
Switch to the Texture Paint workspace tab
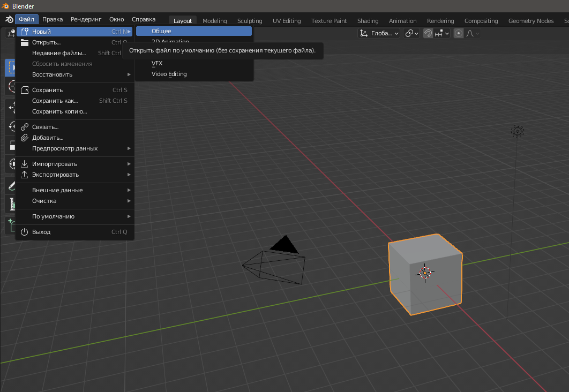(329, 21)
